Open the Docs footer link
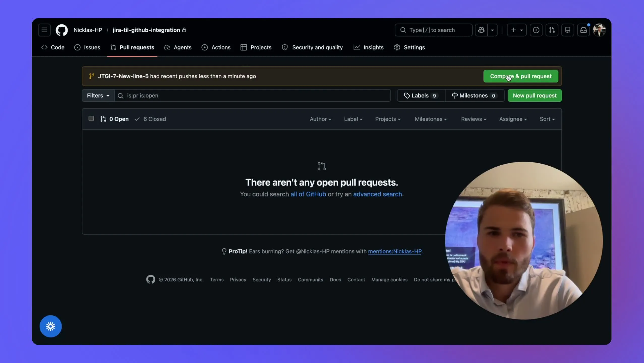This screenshot has width=644, height=363. coord(335,280)
